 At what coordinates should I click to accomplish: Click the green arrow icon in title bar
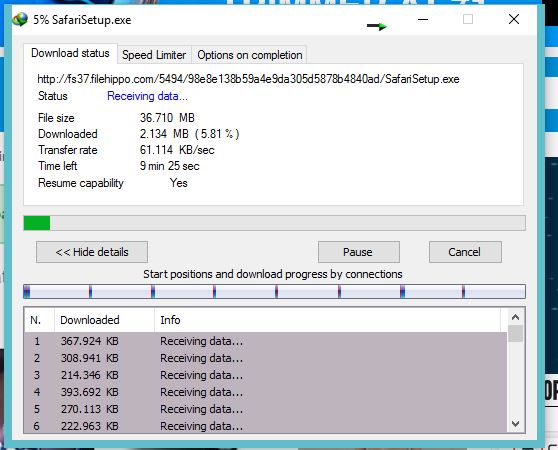[x=377, y=26]
